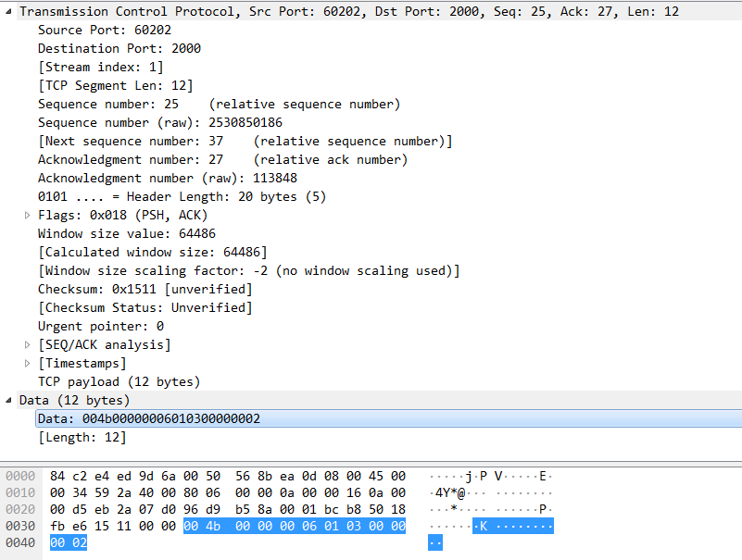
Task: Click hex bytes fb e6 in row 0030
Action: click(69, 526)
